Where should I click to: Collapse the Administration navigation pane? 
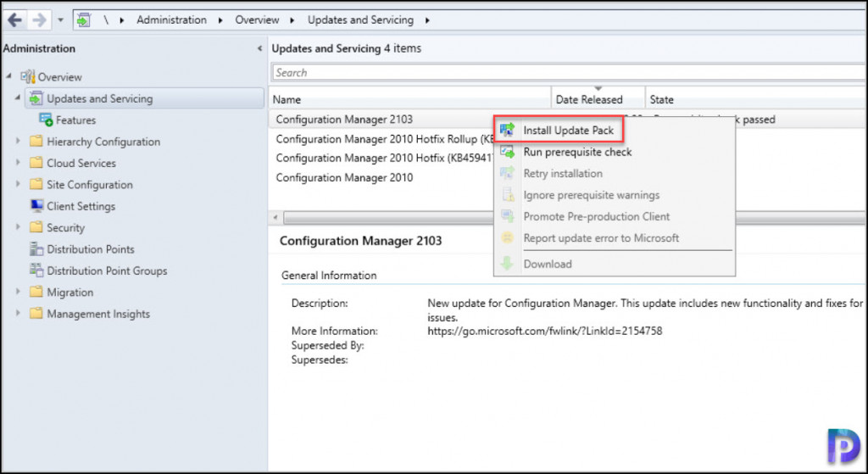pos(259,48)
